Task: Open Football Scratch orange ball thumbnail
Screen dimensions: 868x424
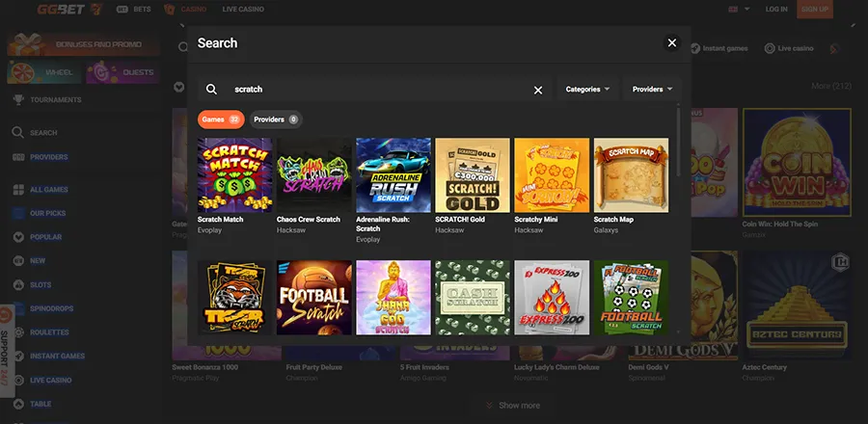Action: 313,298
